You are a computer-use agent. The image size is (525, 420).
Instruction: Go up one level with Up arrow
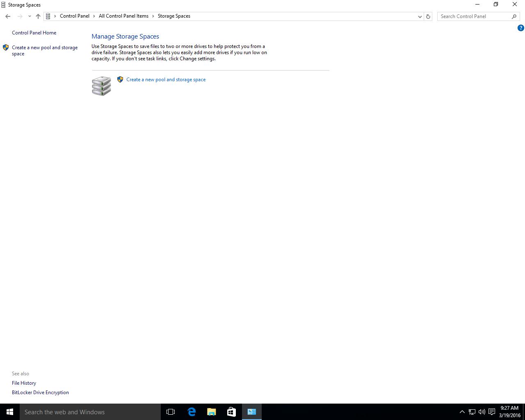click(x=38, y=16)
